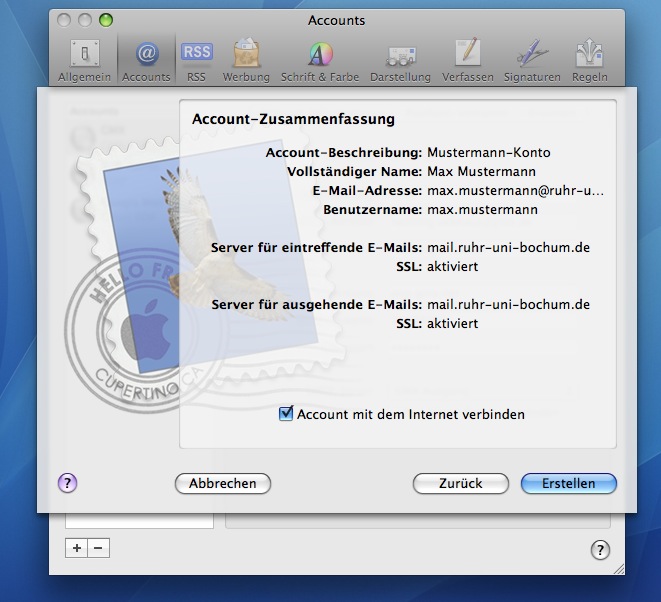Click the accounts list area above the plus button
This screenshot has height=602, width=661.
point(139,521)
